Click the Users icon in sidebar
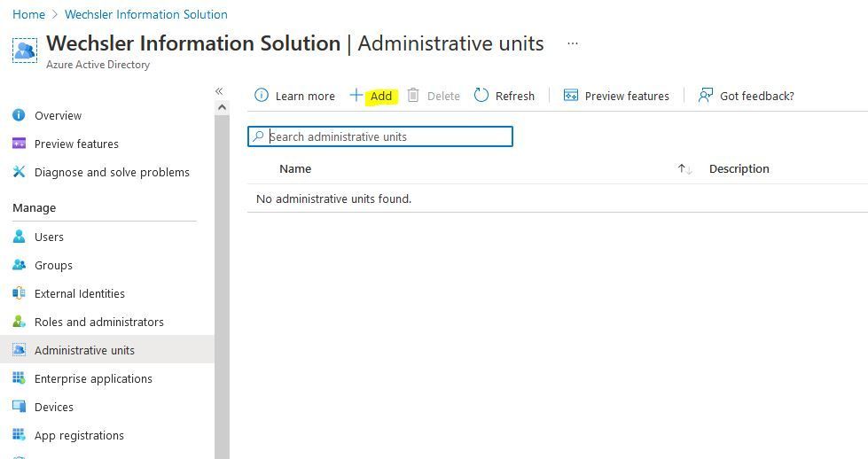Viewport: 868px width, 459px height. [x=19, y=236]
